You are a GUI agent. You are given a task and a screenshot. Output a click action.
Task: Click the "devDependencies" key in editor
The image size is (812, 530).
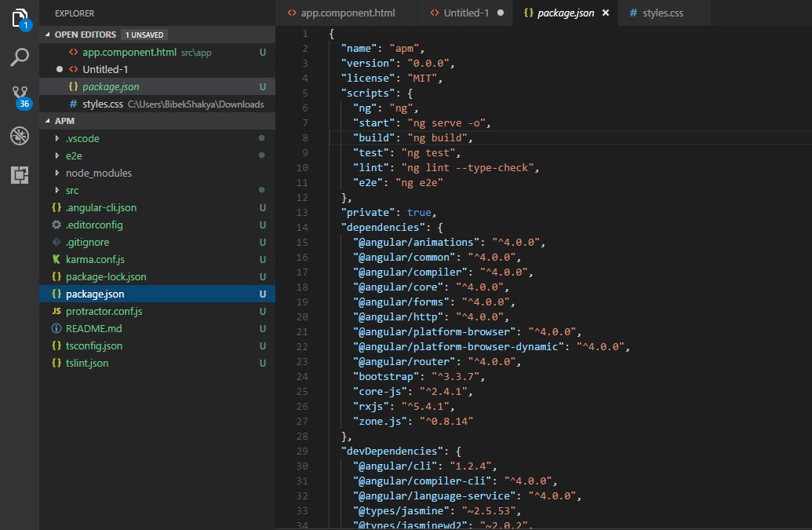coord(395,451)
